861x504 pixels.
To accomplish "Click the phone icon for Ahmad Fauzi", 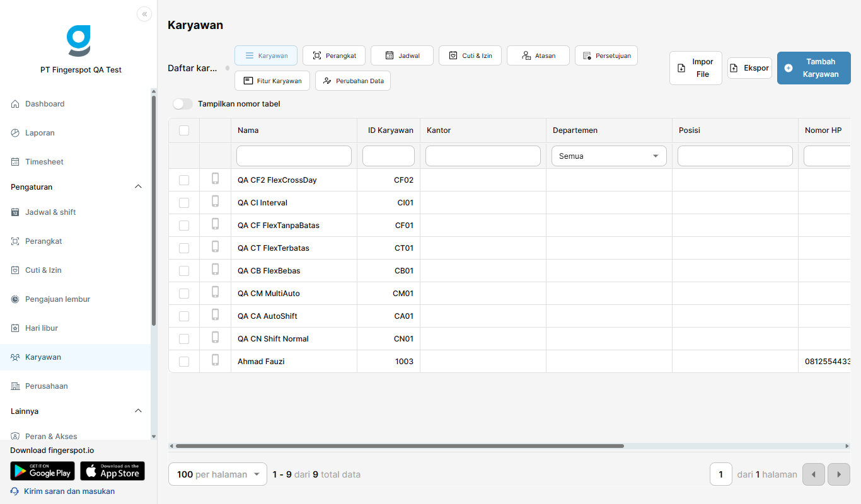I will click(215, 360).
